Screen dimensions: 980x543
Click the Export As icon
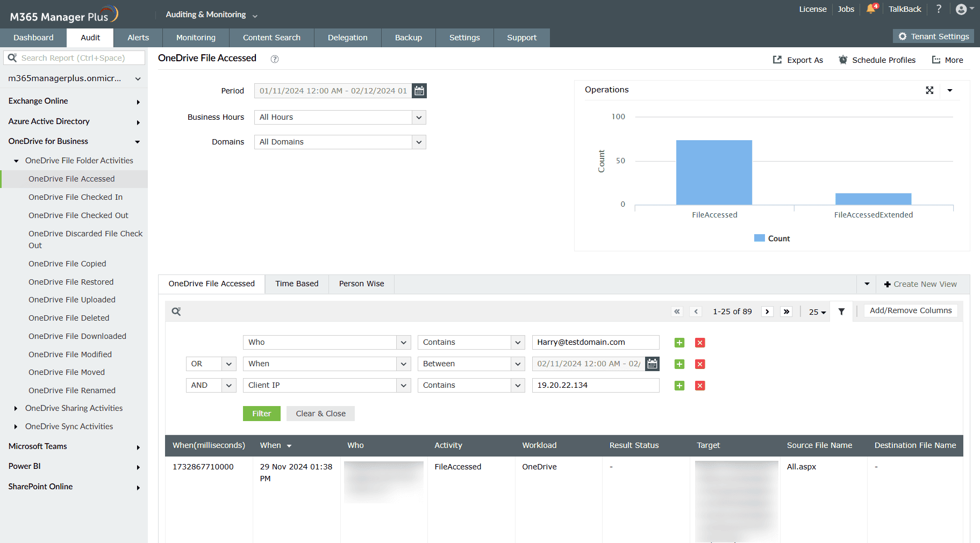pos(777,60)
